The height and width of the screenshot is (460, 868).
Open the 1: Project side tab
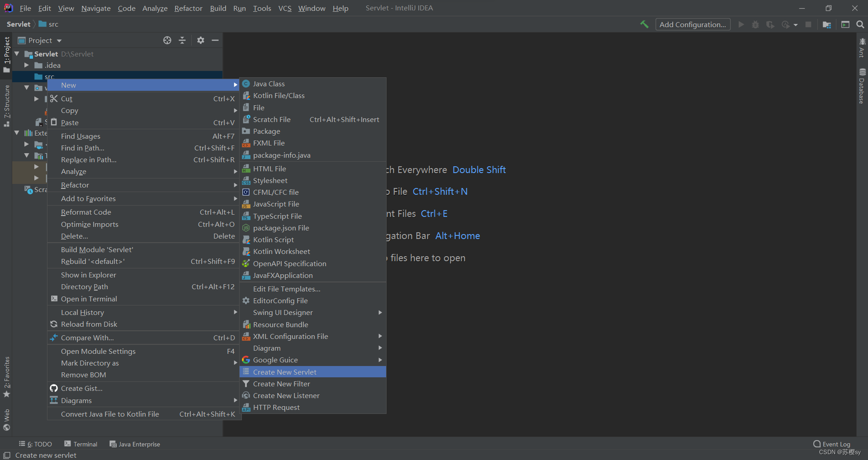pyautogui.click(x=6, y=55)
